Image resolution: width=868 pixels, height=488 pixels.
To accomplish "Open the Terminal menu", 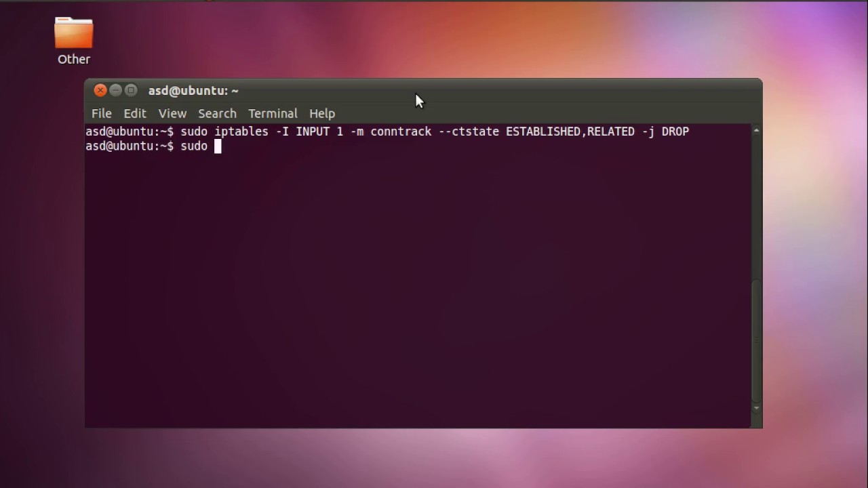I will [x=273, y=113].
